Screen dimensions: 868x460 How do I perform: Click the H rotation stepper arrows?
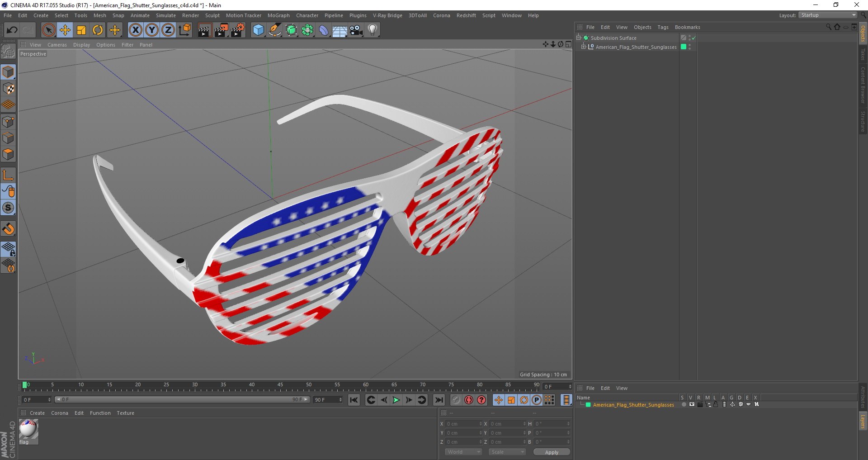click(568, 424)
